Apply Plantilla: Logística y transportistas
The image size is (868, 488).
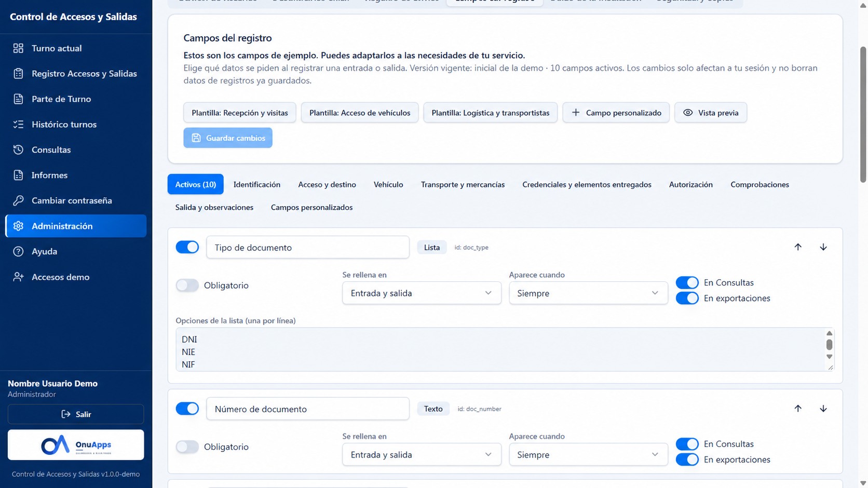coord(491,113)
